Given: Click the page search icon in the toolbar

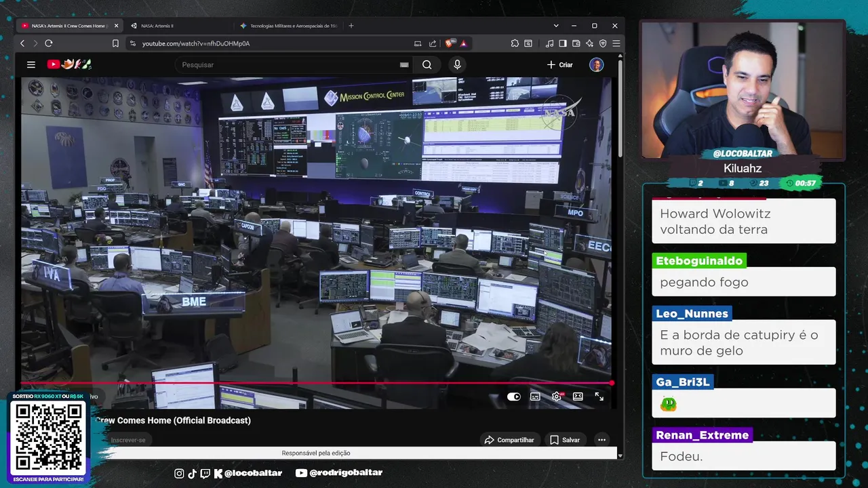Looking at the screenshot, I should coord(528,43).
